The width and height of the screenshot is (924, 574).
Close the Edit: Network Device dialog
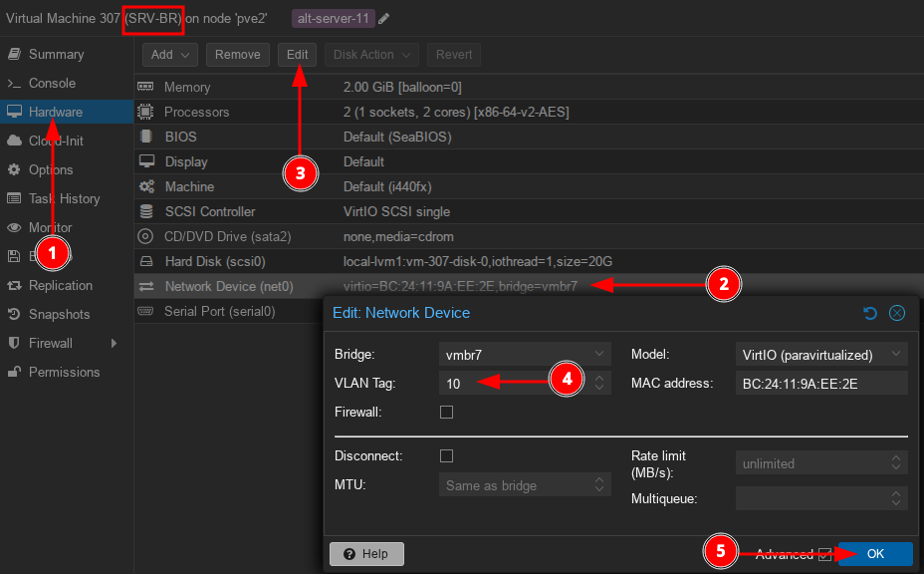tap(896, 313)
